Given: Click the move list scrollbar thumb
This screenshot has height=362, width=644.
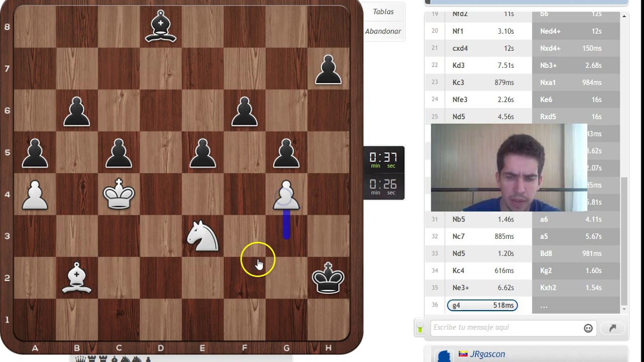Looking at the screenshot, I should [624, 241].
